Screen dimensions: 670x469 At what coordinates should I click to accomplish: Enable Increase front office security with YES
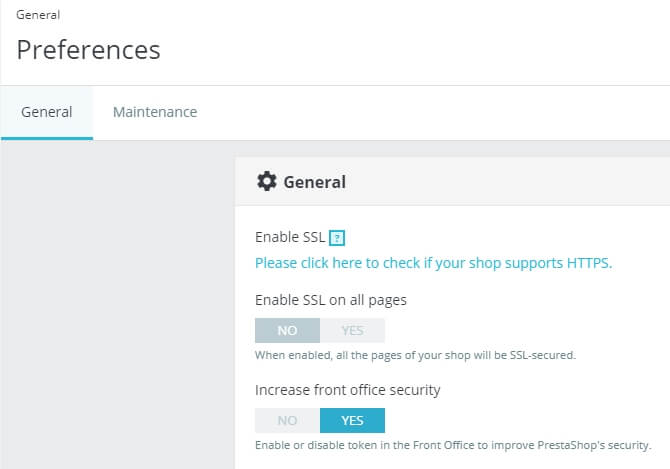tap(352, 420)
